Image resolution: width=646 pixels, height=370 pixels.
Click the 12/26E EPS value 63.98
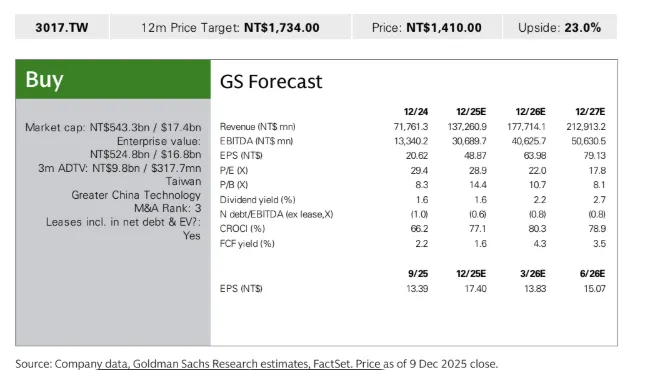click(x=535, y=156)
